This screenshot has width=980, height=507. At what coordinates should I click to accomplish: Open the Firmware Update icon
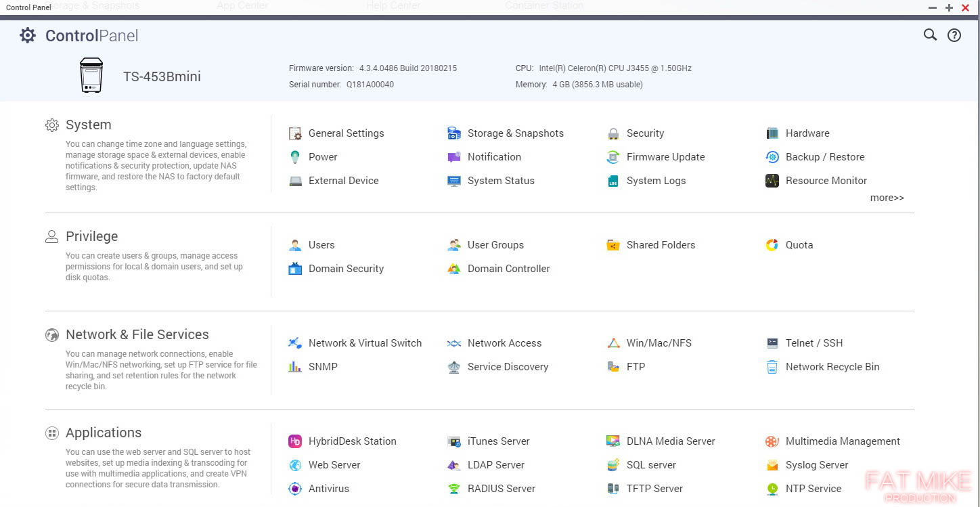coord(613,157)
